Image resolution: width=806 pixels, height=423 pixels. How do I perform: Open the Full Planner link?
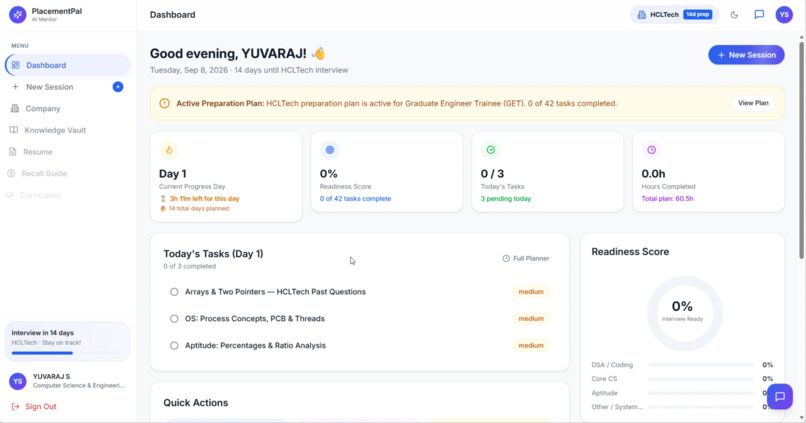[526, 259]
